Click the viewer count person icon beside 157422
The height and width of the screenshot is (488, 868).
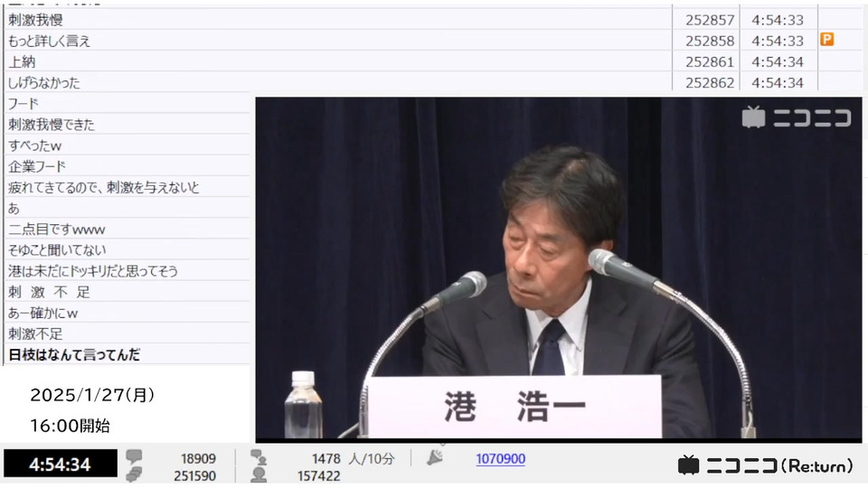[x=258, y=474]
